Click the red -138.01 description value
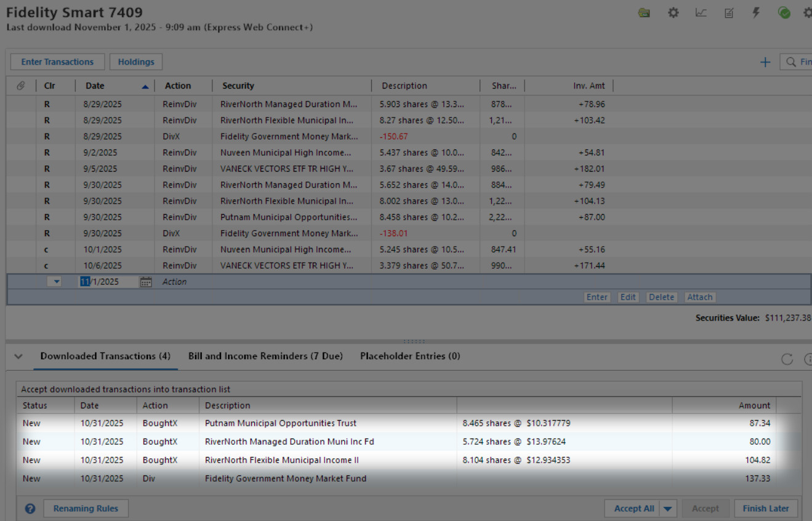The image size is (812, 521). pyautogui.click(x=394, y=233)
